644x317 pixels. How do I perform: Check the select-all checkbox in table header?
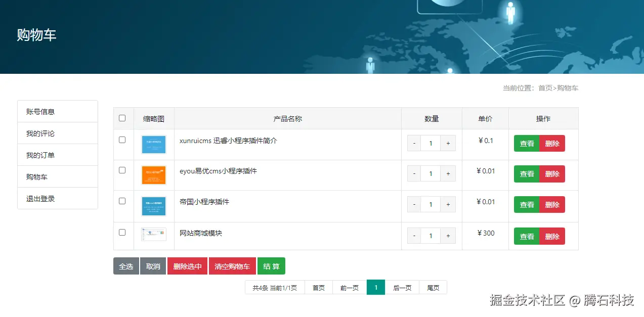122,118
